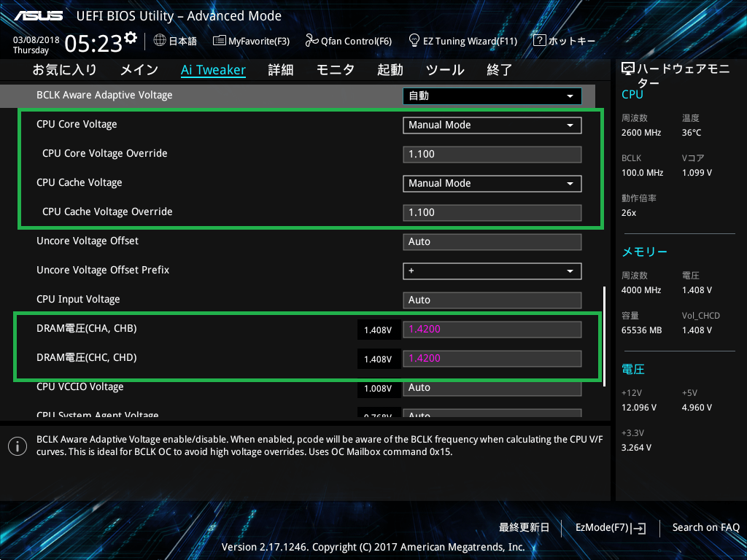Click the 1.099 V core voltage reading

click(x=697, y=173)
